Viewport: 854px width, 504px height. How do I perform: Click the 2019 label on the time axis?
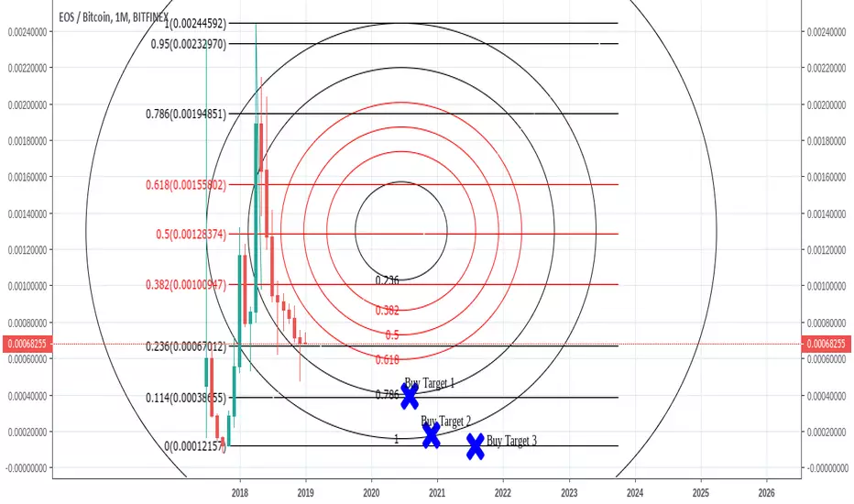[305, 493]
